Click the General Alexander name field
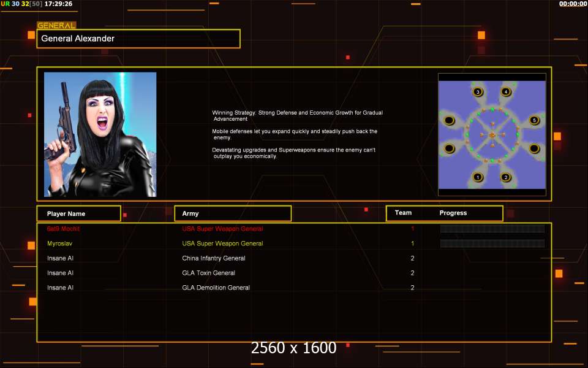The width and height of the screenshot is (588, 368). 138,39
